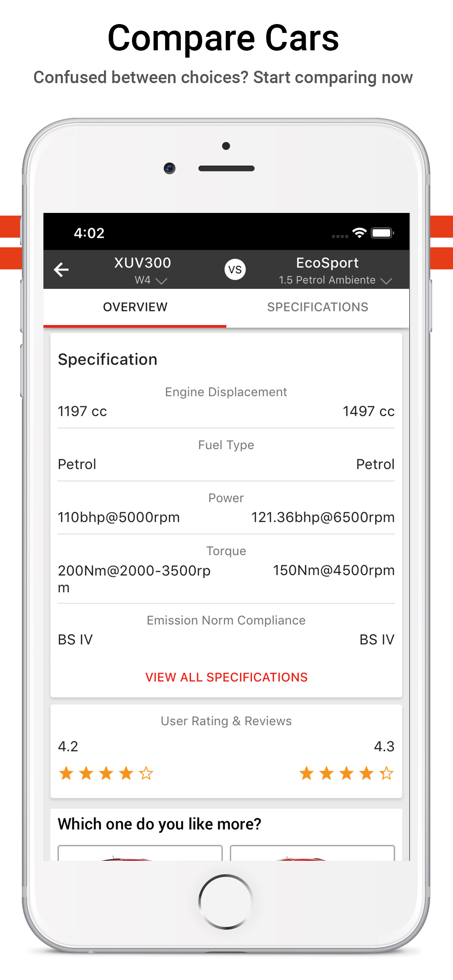Tap the 4.2 rating number
Image resolution: width=453 pixels, height=980 pixels.
coord(68,746)
